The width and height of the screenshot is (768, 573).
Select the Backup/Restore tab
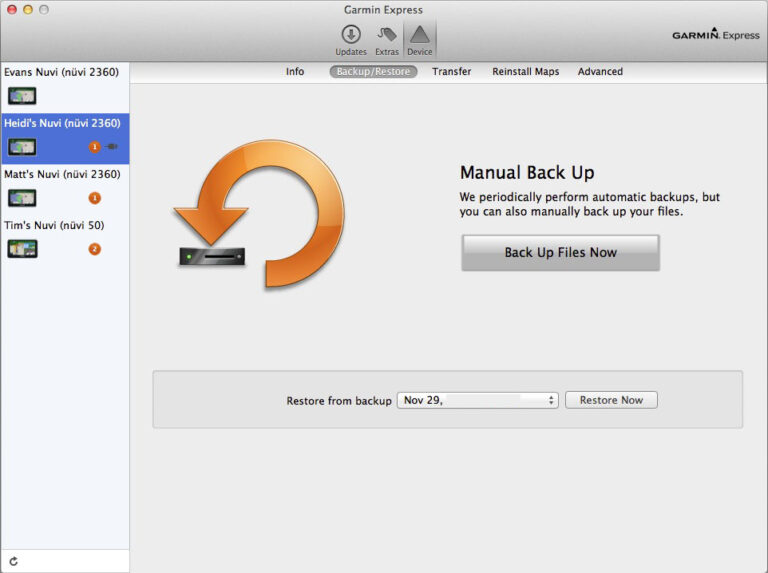click(x=373, y=72)
